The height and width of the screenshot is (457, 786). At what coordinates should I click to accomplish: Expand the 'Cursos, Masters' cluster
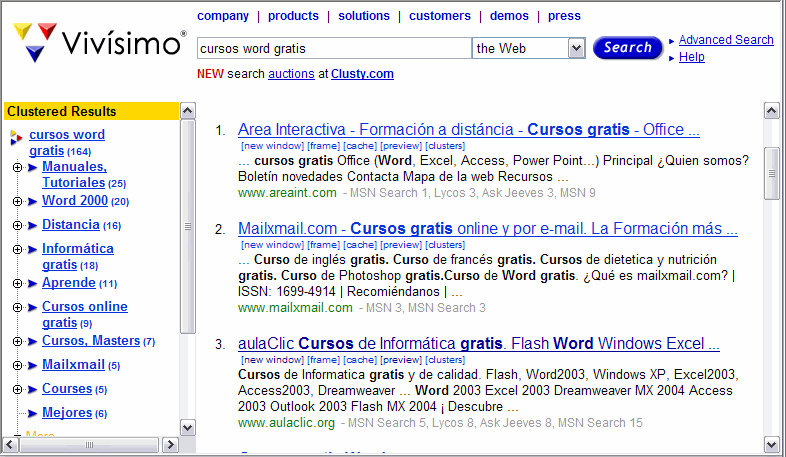point(18,342)
